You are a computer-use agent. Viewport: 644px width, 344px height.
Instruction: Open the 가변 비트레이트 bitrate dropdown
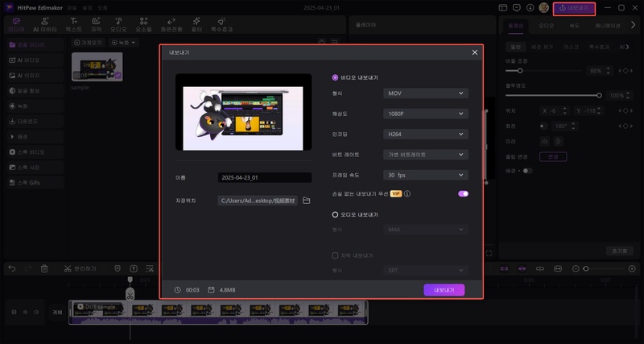pyautogui.click(x=426, y=155)
